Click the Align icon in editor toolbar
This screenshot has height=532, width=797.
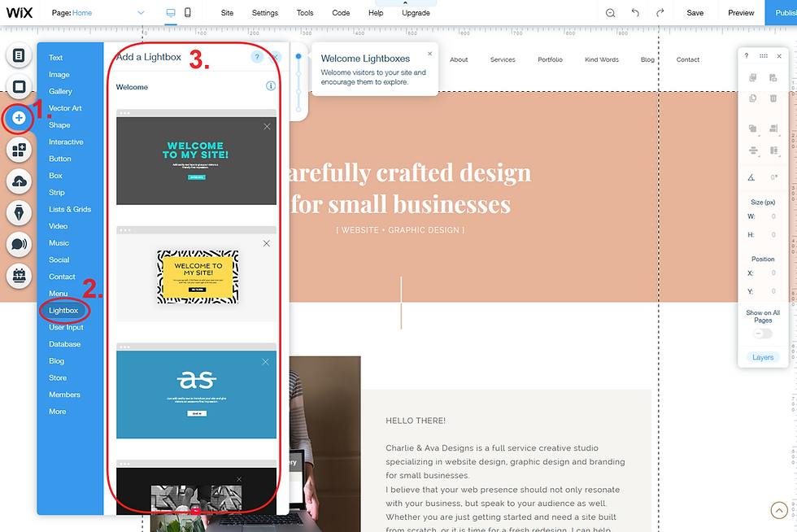773,129
